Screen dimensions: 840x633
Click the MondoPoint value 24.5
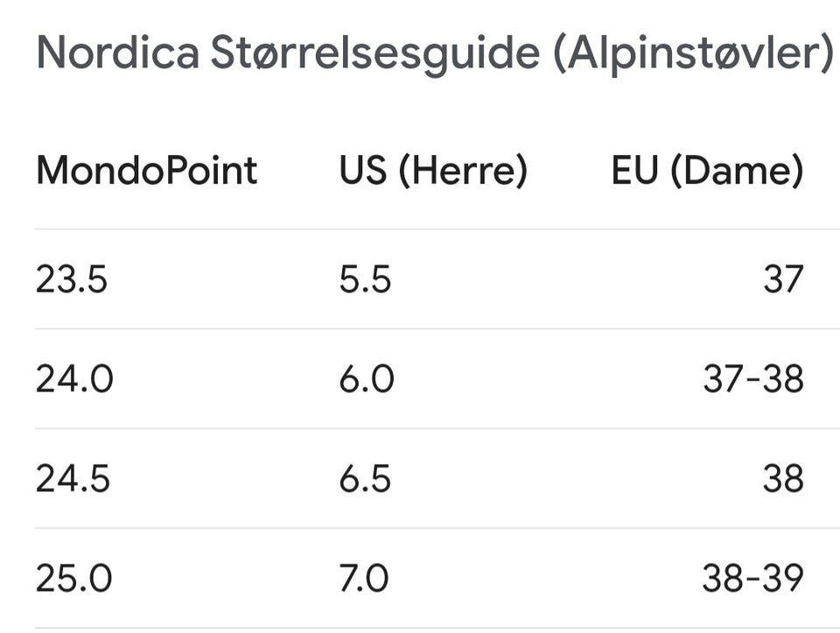(x=73, y=479)
